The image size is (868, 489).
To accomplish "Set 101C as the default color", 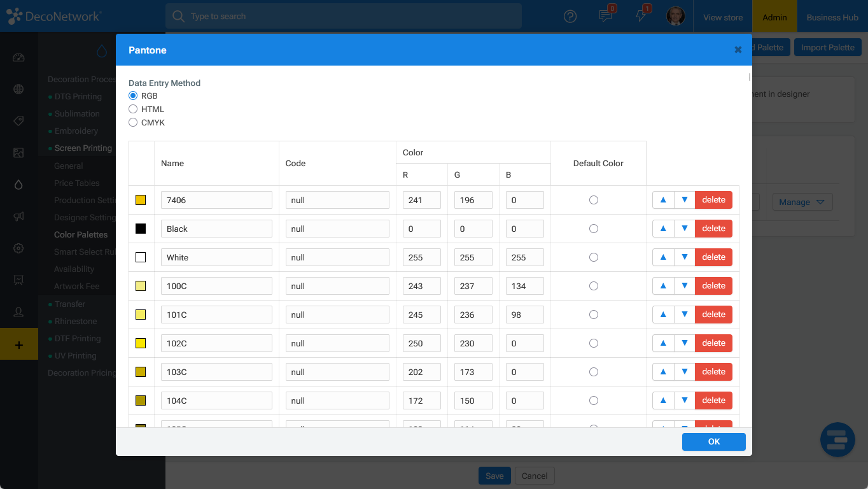I will (x=594, y=315).
